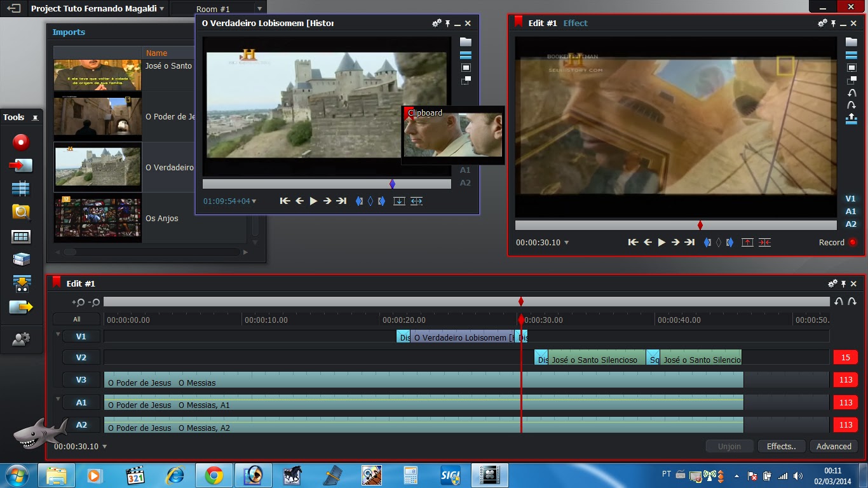Collapse the audio tracks triangle beside A1

[58, 400]
